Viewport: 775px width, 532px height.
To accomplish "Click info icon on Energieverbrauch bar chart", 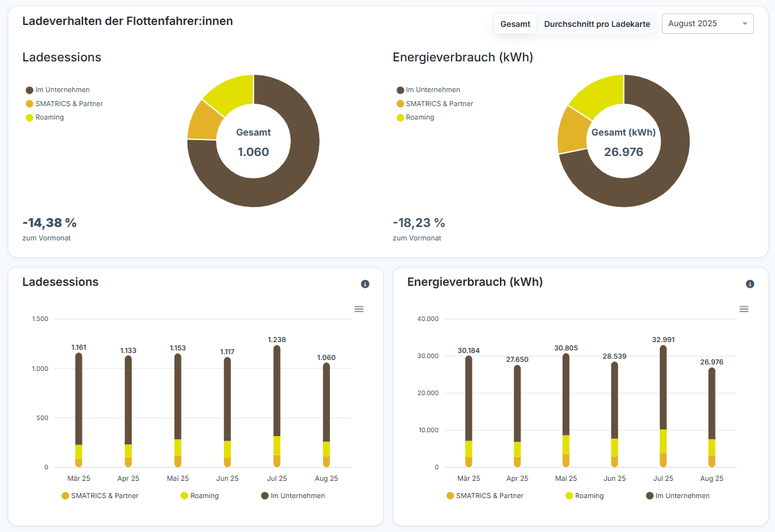I will click(750, 284).
